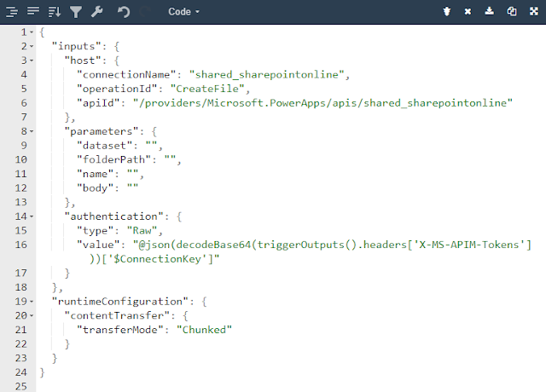The image size is (546, 392).
Task: Click the "dataset" key on line 9
Action: [104, 146]
